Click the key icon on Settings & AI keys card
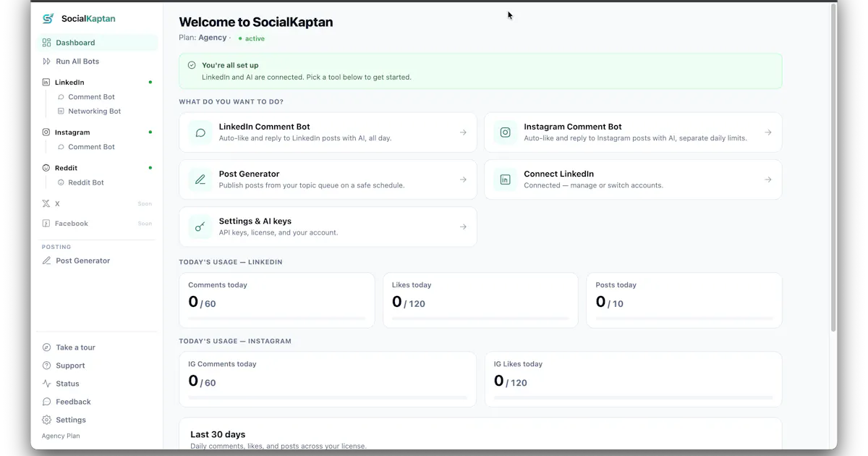 [200, 227]
